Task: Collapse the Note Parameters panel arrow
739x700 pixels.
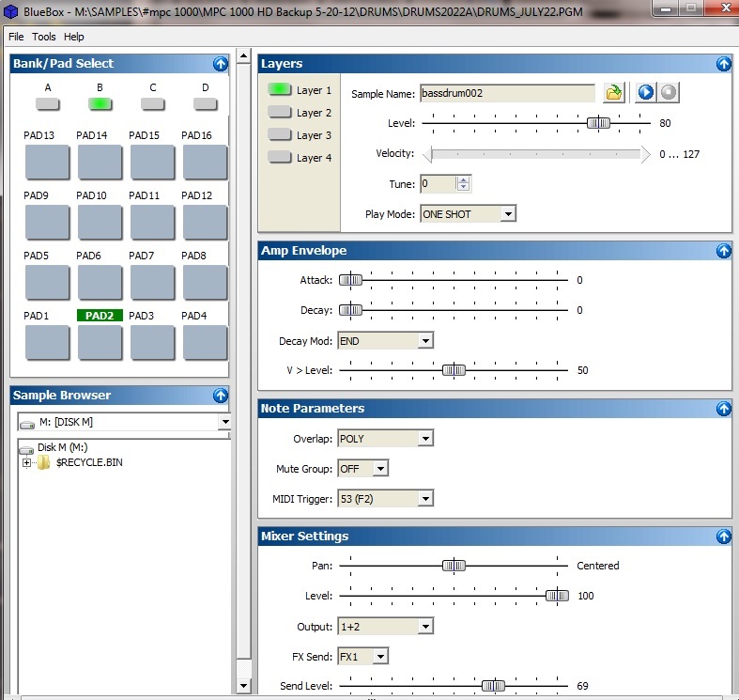Action: point(723,409)
